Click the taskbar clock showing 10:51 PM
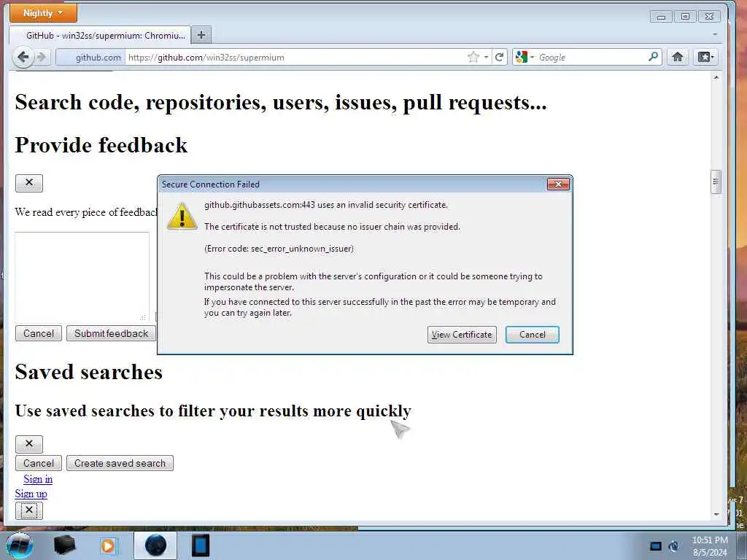747x560 pixels. [710, 546]
